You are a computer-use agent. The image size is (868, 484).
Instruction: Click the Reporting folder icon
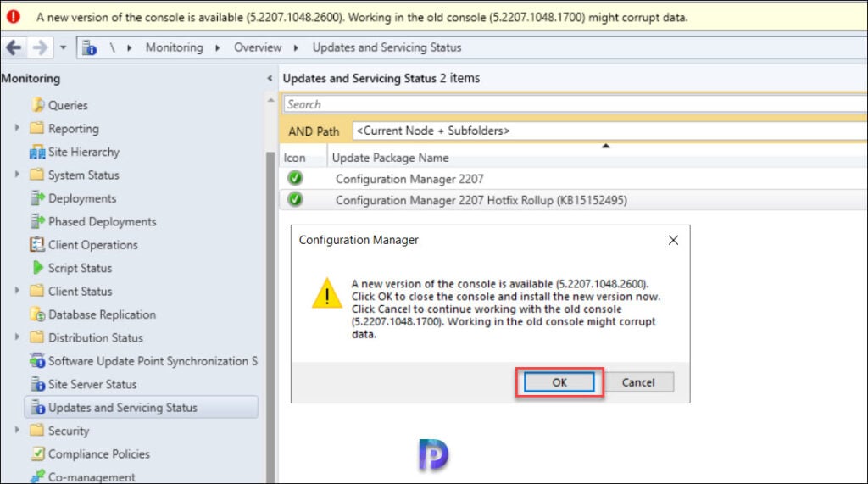click(x=37, y=128)
